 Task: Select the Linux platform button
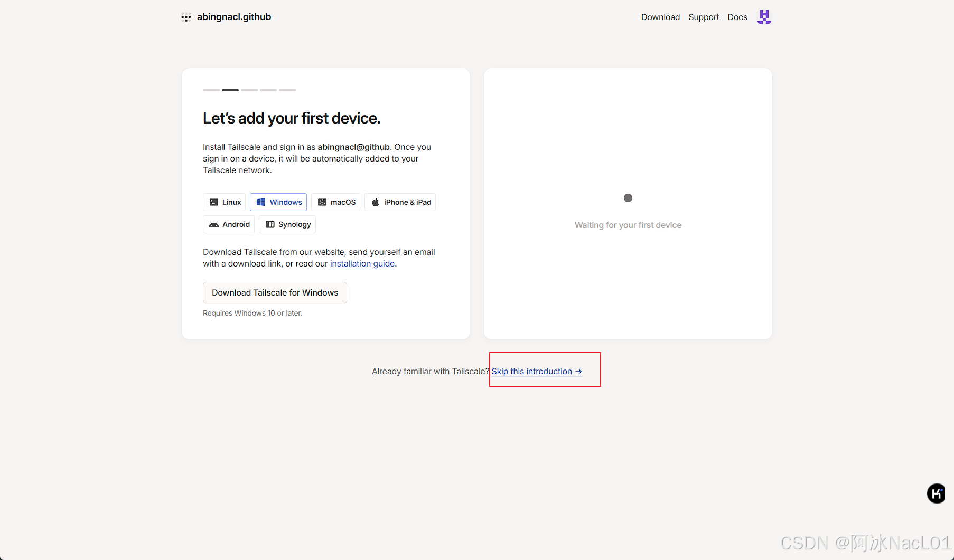[x=225, y=202]
